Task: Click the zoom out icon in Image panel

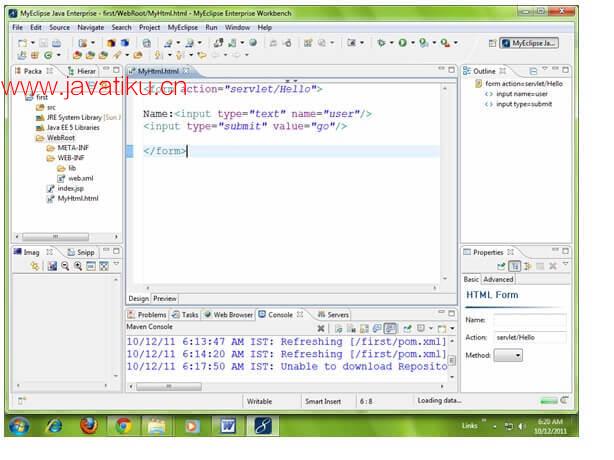Action: [65, 266]
